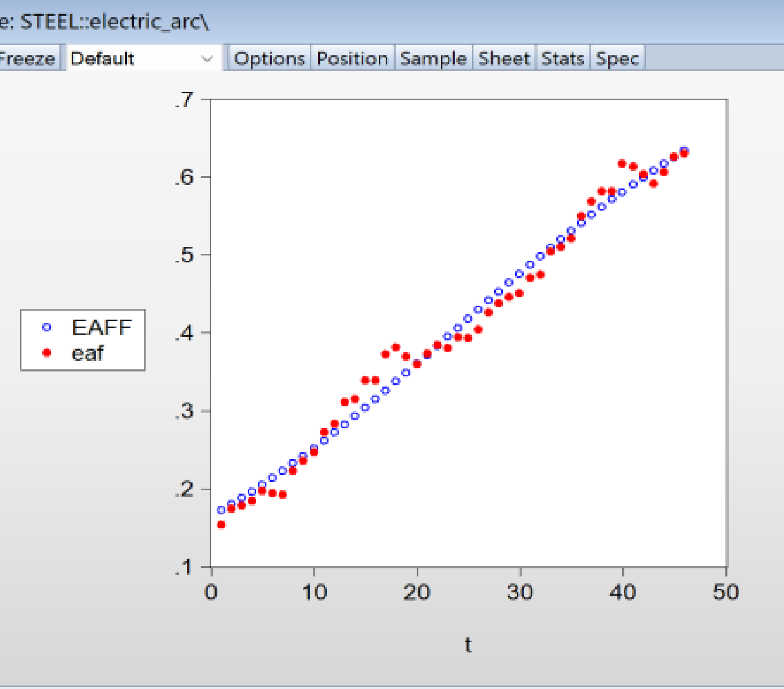Select the leftmost red eaf data point
Screen dimensions: 784x689
pos(221,525)
